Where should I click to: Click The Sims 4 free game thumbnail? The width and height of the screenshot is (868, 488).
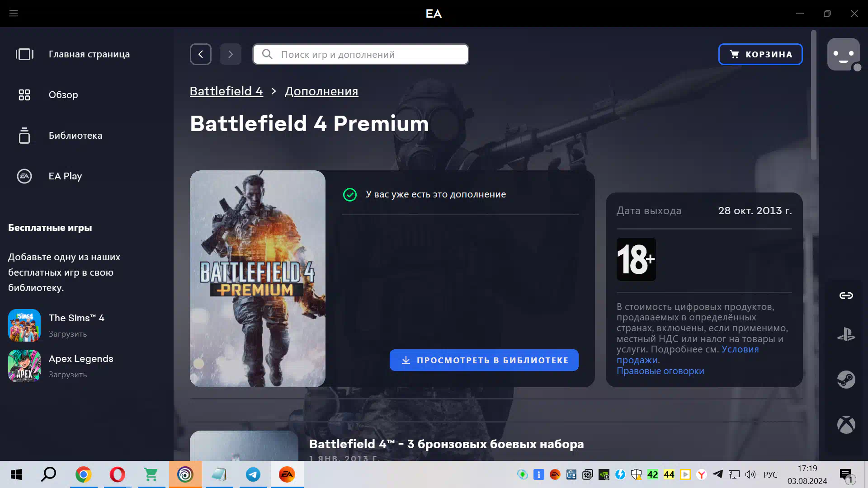(24, 325)
